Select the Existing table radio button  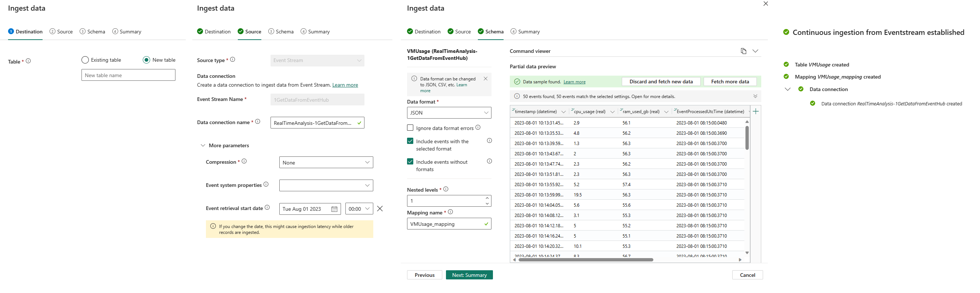tap(85, 60)
